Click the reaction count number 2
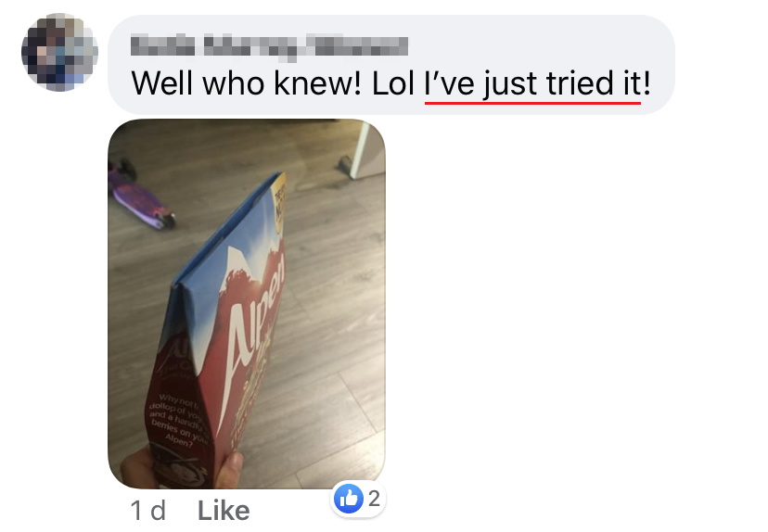 [x=374, y=499]
